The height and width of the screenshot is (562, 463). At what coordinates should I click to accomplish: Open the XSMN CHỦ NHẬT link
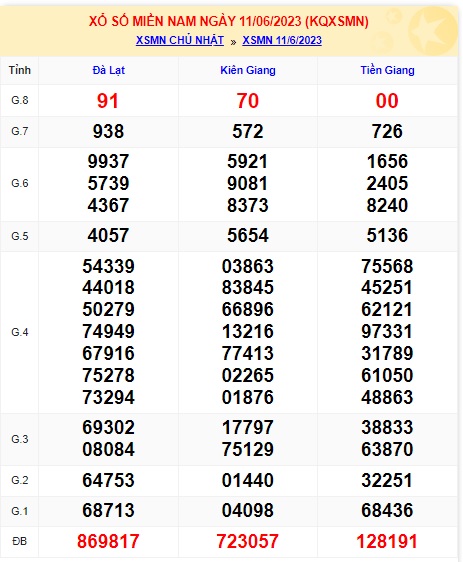tap(180, 40)
